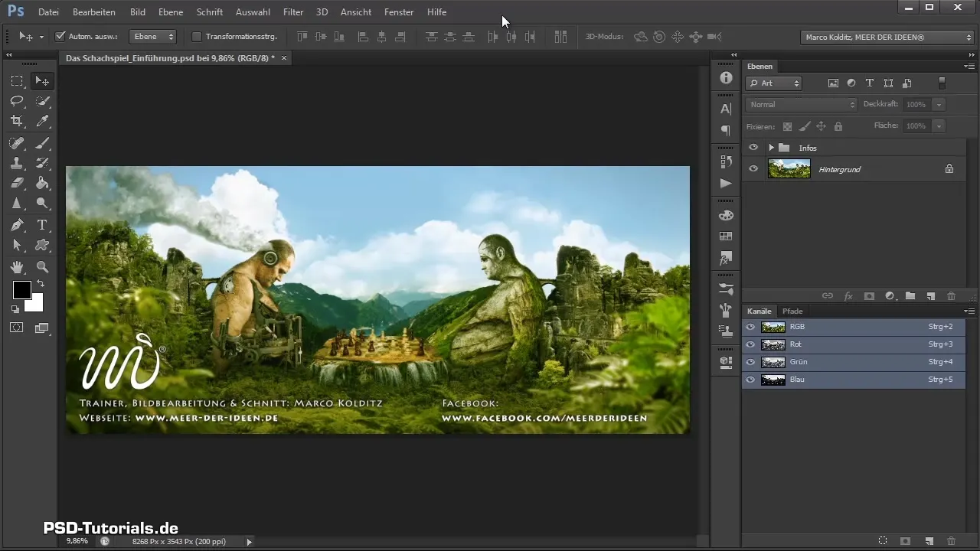Hide the Hintergrund layer

(x=753, y=169)
